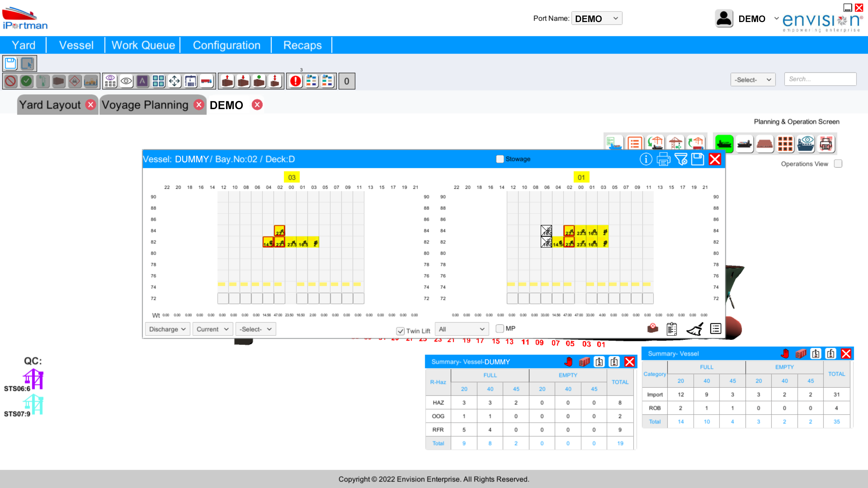Select the truck icon in toolbar
868x488 pixels.
point(206,81)
